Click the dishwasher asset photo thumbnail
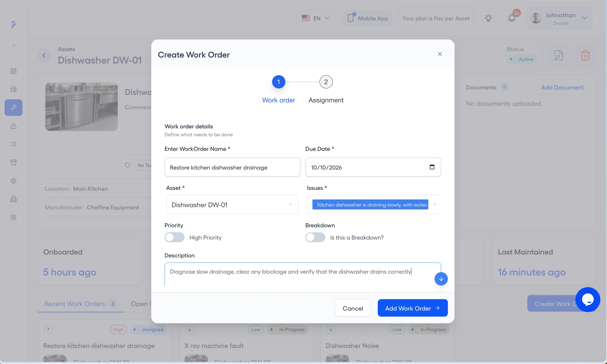The width and height of the screenshot is (607, 364). point(82,107)
